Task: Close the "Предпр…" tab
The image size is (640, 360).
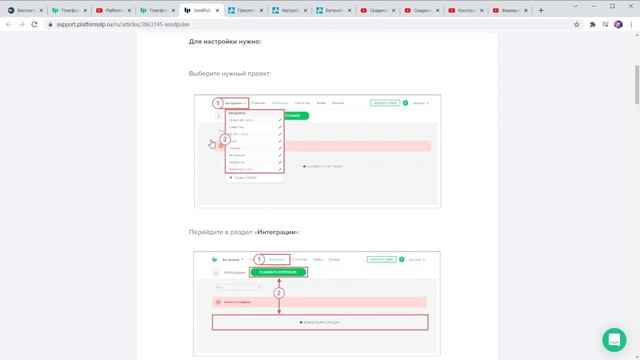Action: pos(261,10)
